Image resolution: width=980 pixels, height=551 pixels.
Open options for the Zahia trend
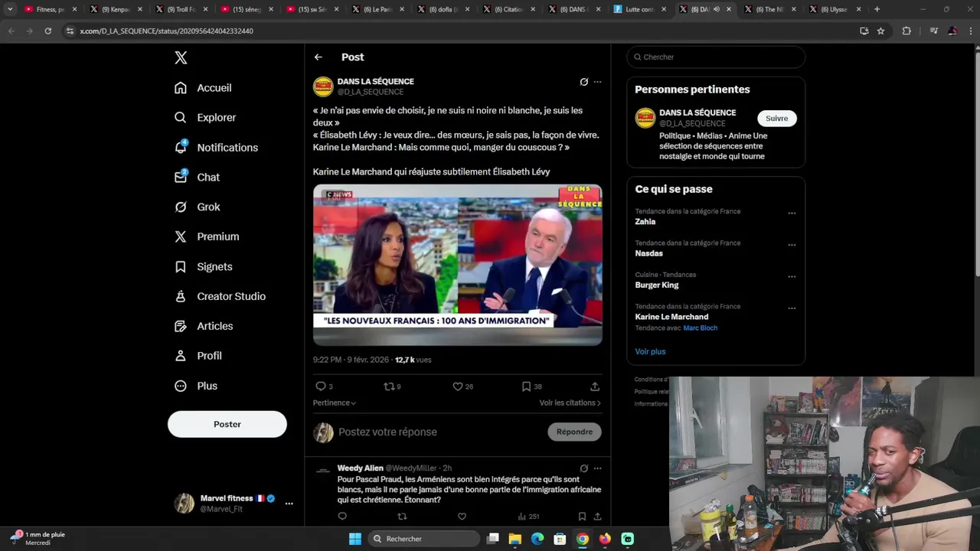(792, 214)
